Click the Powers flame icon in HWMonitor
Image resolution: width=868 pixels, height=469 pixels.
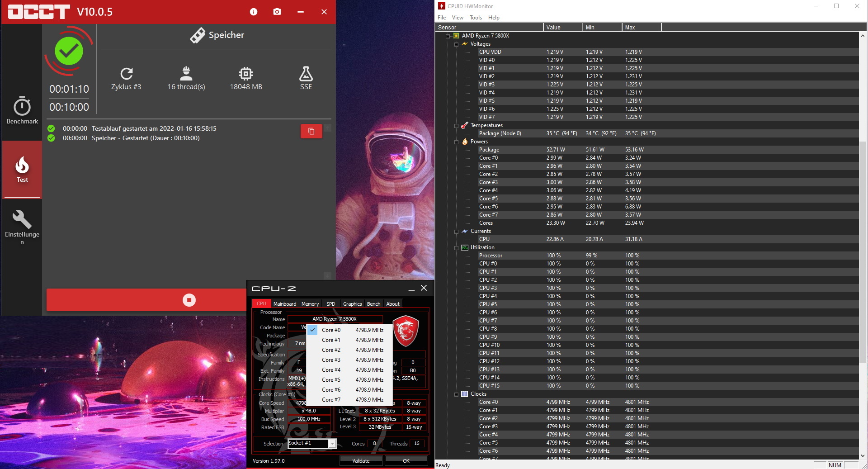tap(465, 142)
